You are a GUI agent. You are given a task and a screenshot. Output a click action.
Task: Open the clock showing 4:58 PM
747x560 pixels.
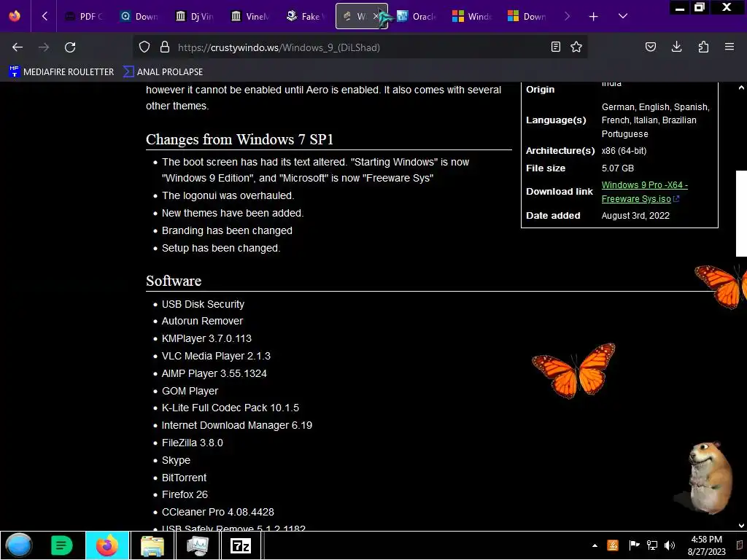[x=706, y=545]
